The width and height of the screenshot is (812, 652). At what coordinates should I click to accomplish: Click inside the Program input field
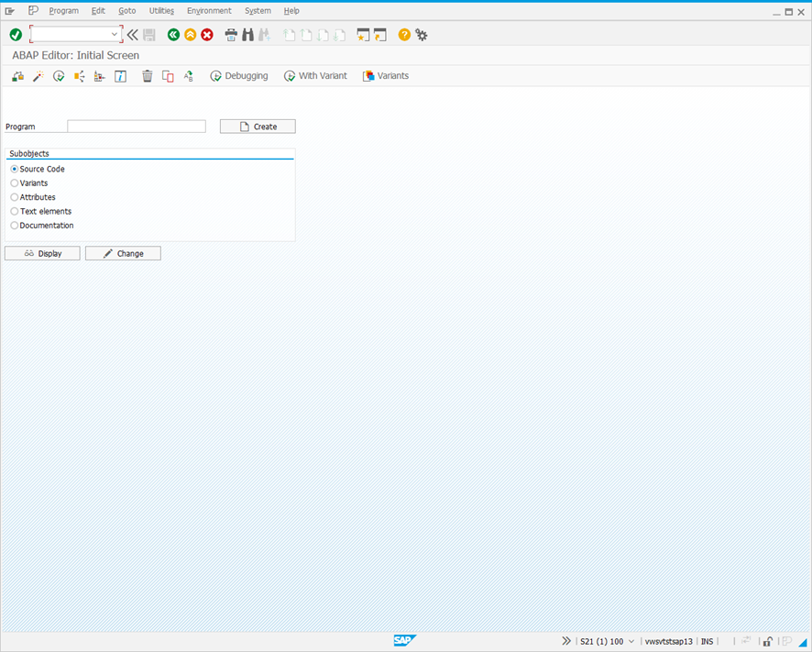(136, 126)
